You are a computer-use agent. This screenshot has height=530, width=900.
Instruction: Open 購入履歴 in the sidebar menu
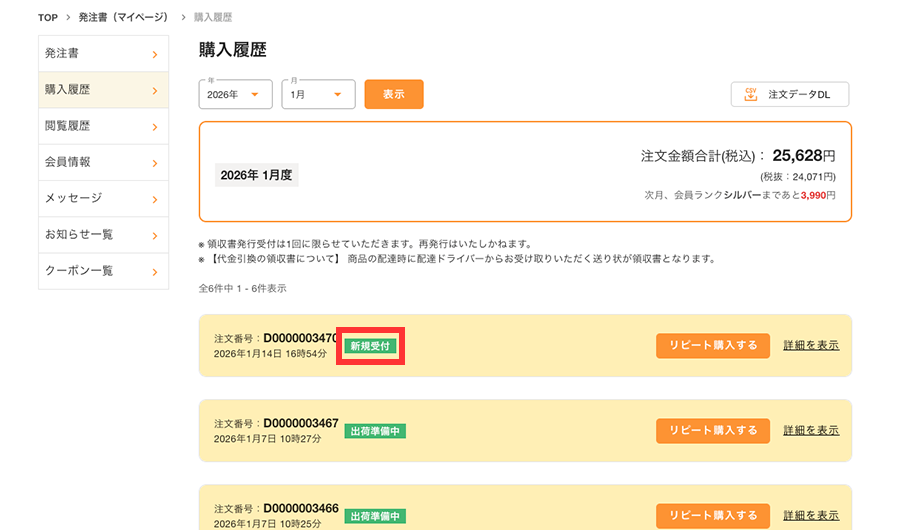coord(90,90)
